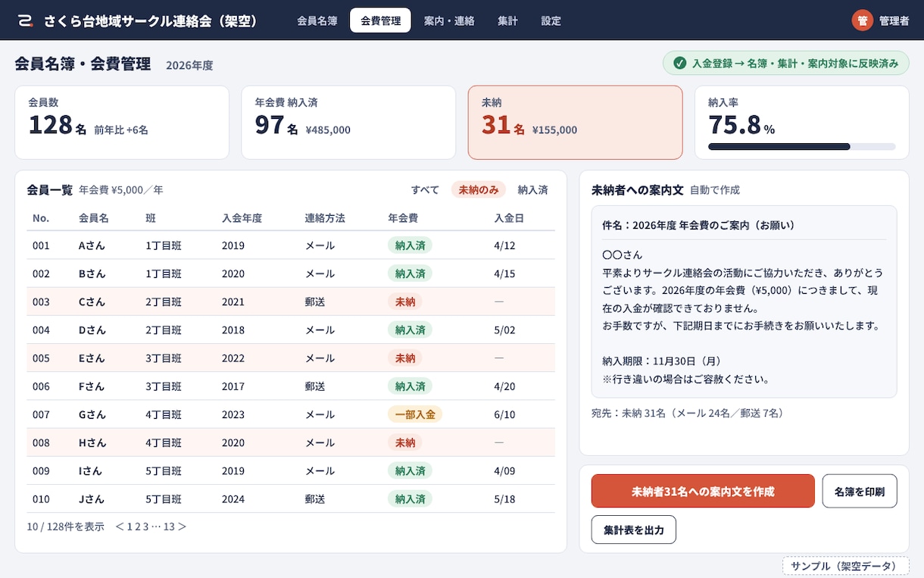This screenshot has height=578, width=924.
Task: Click the 連絡方法 column header
Action: pyautogui.click(x=325, y=218)
